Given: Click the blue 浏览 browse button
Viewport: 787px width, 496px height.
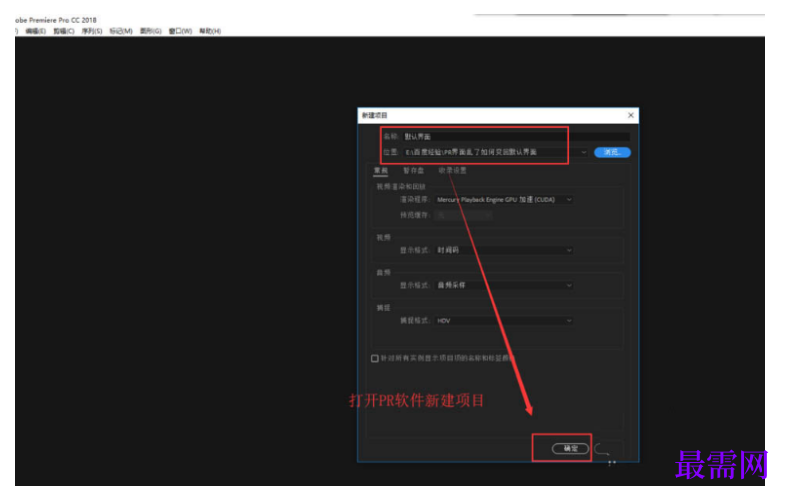Looking at the screenshot, I should [612, 152].
